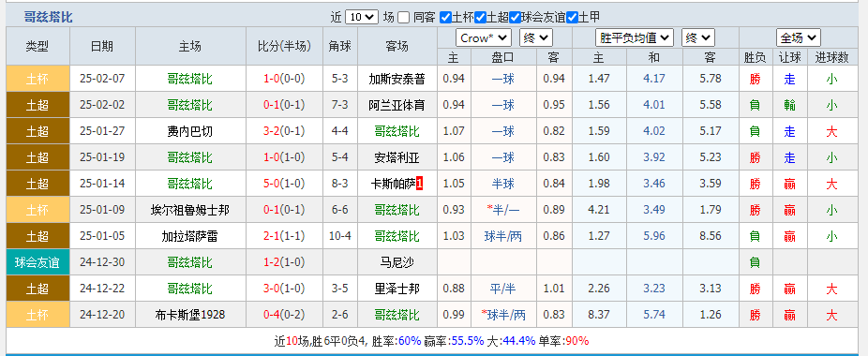Click the 球会友谊 type label

click(37, 262)
